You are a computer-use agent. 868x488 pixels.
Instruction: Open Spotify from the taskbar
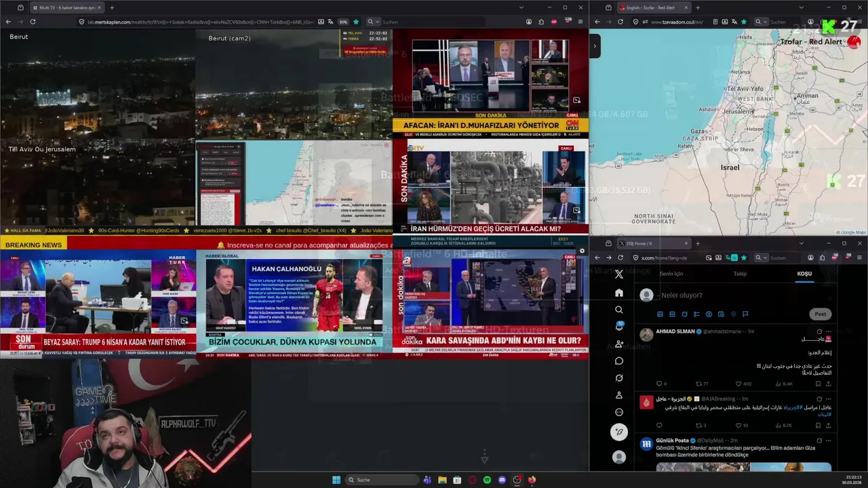pos(487,480)
